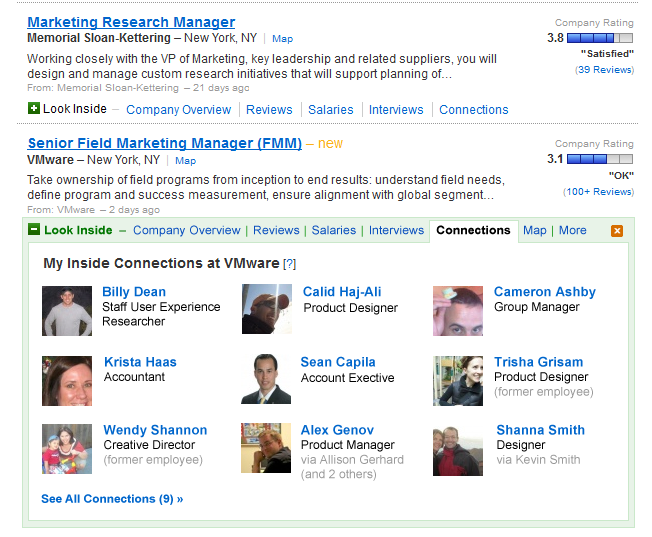Open the 100+ Reviews link for VMware
This screenshot has width=652, height=537.
[x=599, y=192]
